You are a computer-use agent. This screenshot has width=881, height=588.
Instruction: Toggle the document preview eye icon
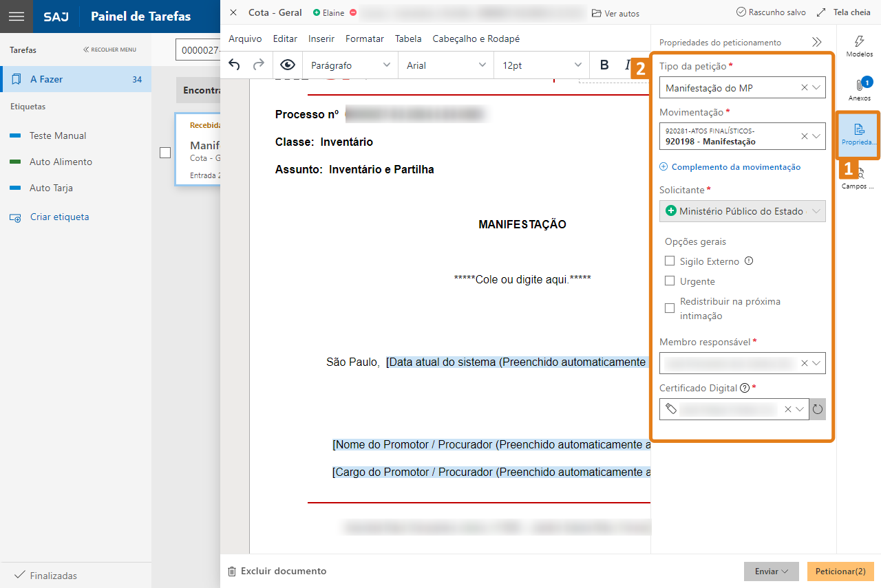(x=288, y=65)
